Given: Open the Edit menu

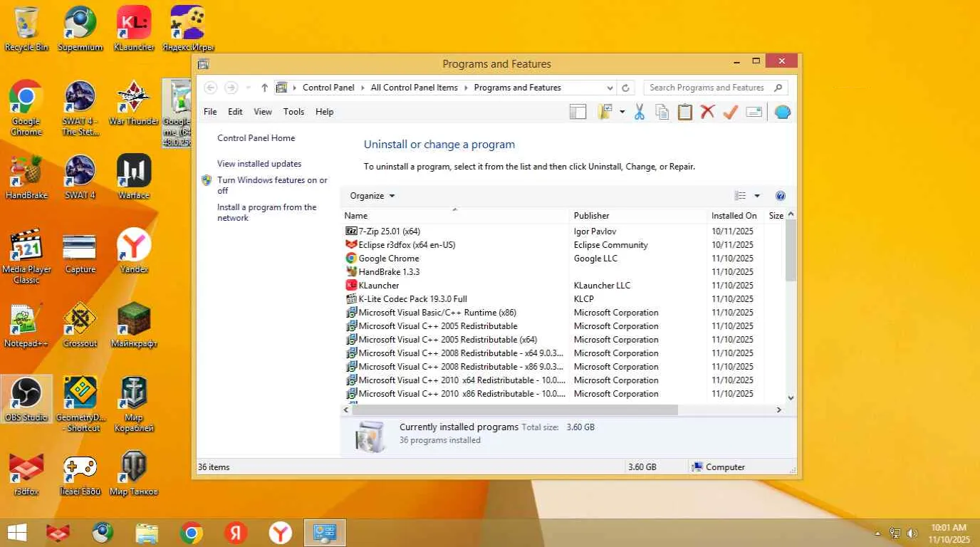Looking at the screenshot, I should (x=235, y=112).
